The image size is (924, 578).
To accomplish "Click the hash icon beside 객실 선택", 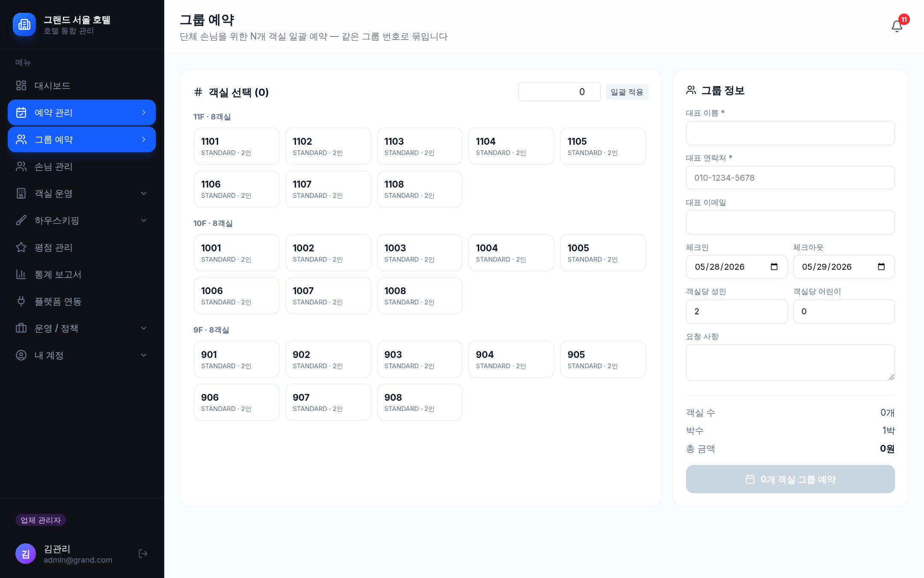I will [x=198, y=92].
